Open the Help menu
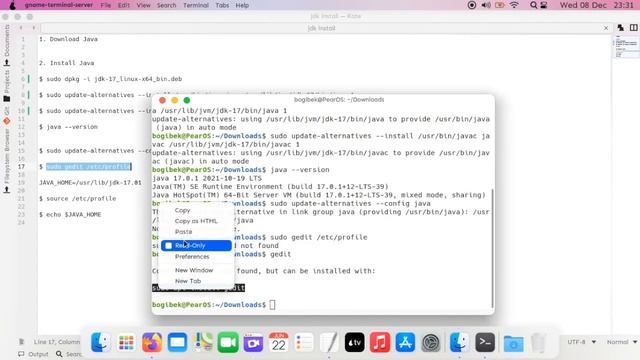Screen dimensions: 640x360 pos(242,5)
